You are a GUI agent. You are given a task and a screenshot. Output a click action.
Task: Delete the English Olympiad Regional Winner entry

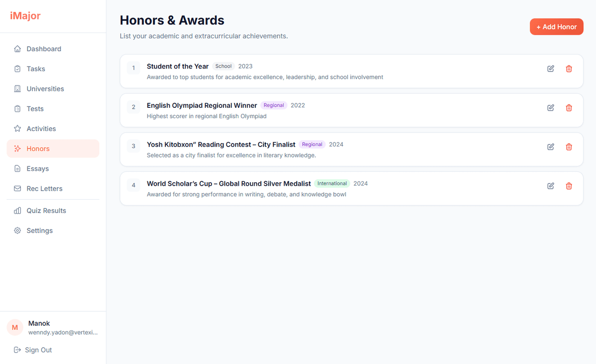(569, 108)
